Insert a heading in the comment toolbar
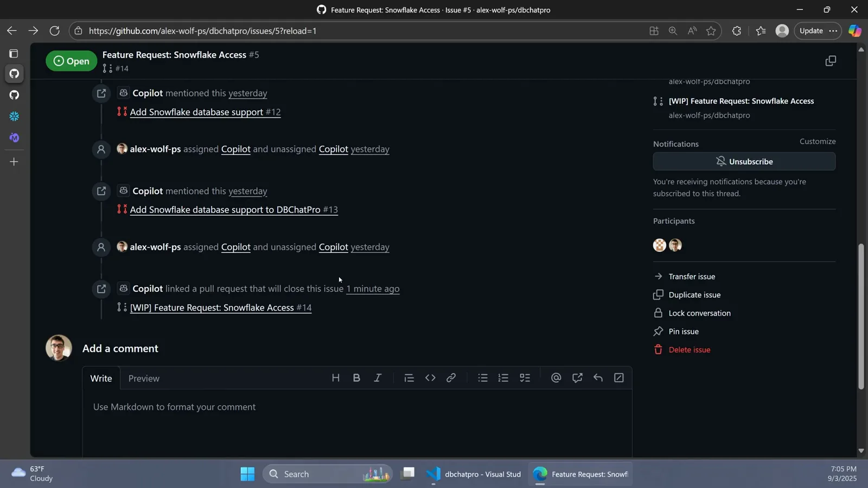 point(336,378)
